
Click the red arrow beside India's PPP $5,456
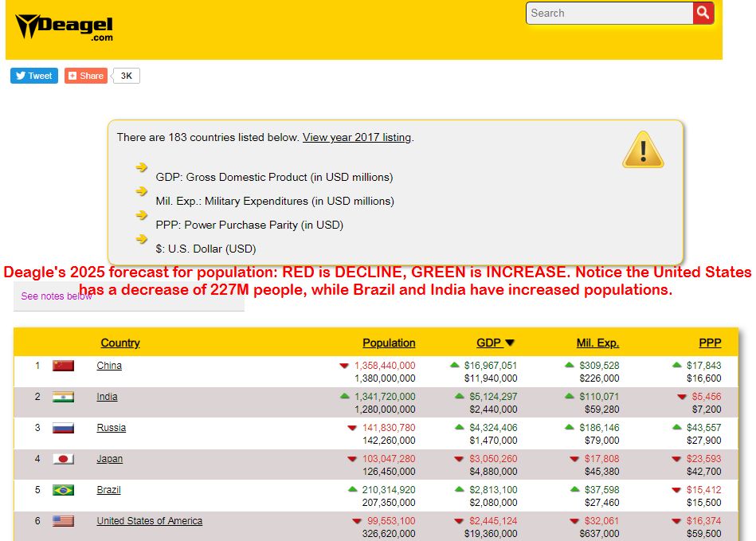click(682, 397)
